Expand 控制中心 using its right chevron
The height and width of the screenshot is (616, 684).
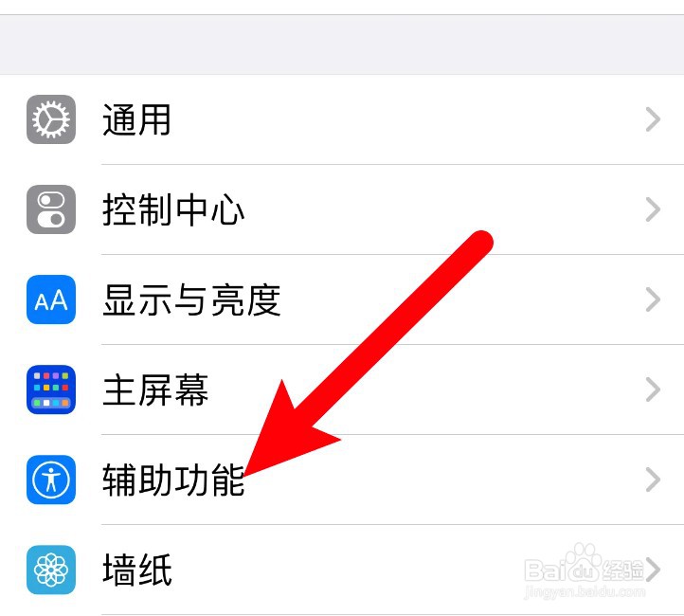(653, 209)
